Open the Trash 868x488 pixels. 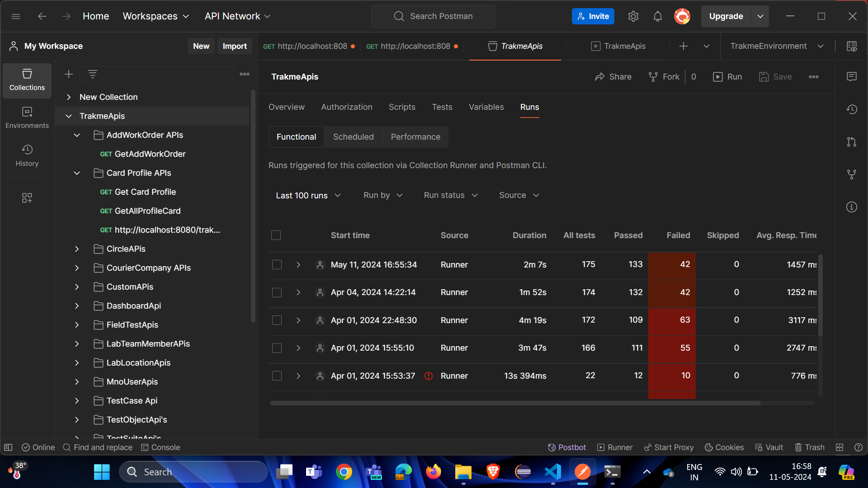810,447
